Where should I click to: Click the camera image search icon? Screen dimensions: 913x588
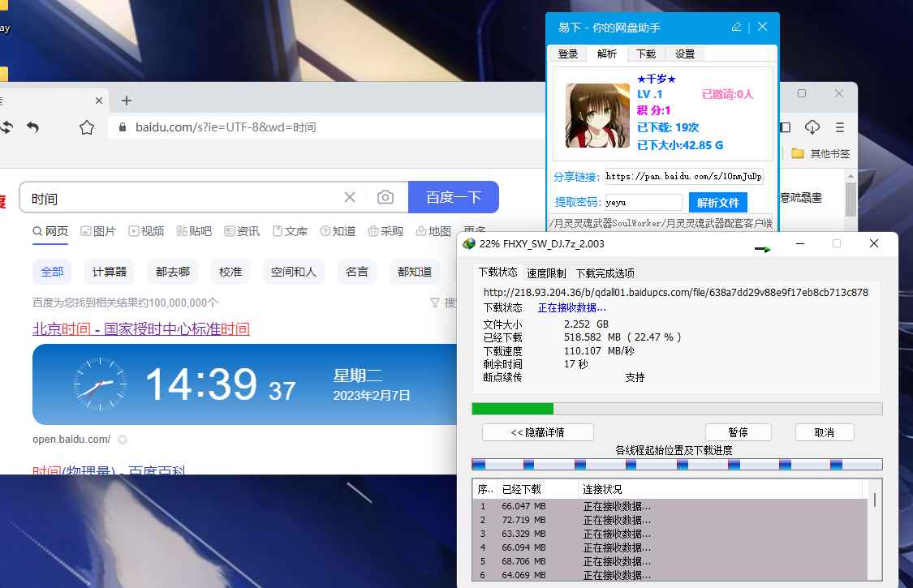(385, 197)
